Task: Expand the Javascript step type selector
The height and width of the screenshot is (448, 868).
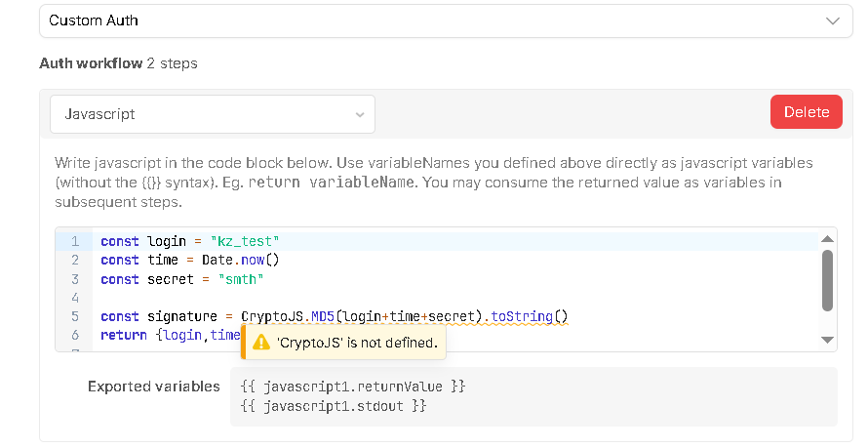Action: click(x=212, y=114)
